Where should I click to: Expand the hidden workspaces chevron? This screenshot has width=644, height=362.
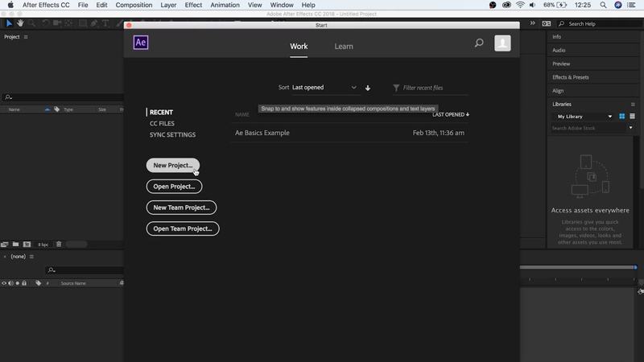532,23
